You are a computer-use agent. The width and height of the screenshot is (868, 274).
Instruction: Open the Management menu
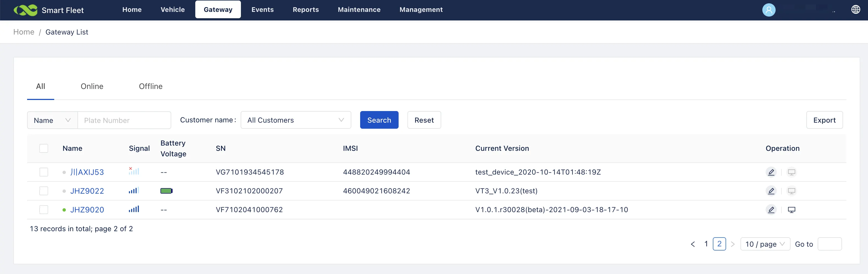click(421, 9)
